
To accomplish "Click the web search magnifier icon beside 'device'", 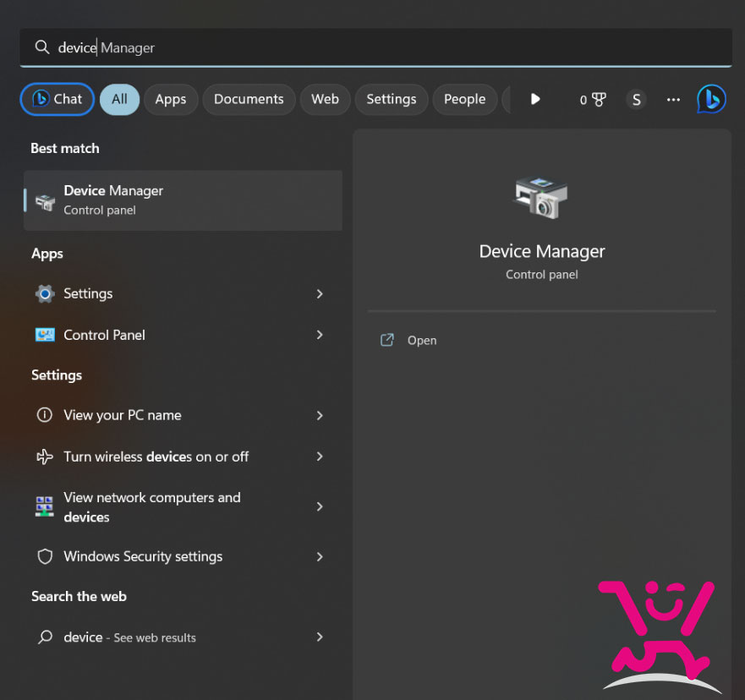I will coord(45,637).
